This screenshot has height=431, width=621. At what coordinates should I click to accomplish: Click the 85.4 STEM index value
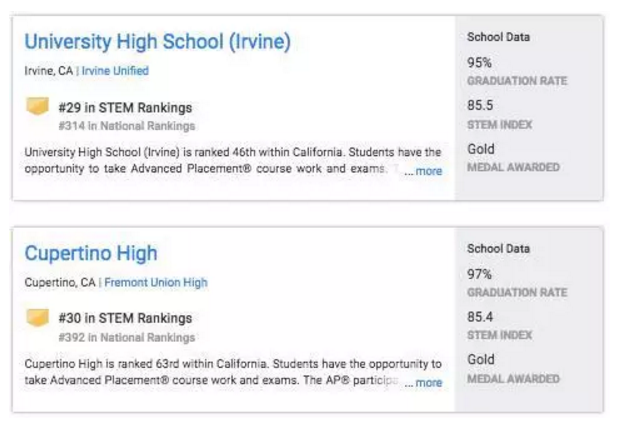pyautogui.click(x=481, y=316)
